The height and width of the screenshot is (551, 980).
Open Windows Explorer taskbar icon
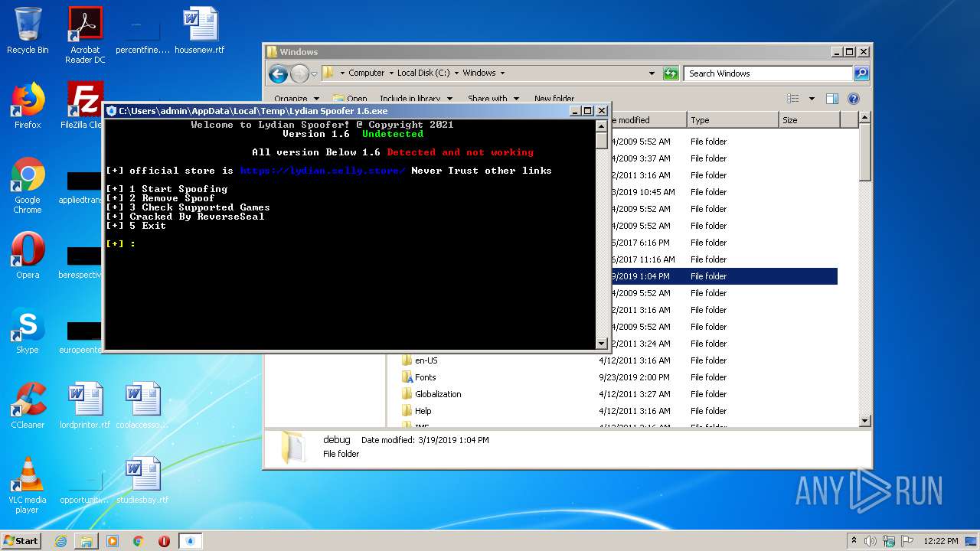pos(87,541)
